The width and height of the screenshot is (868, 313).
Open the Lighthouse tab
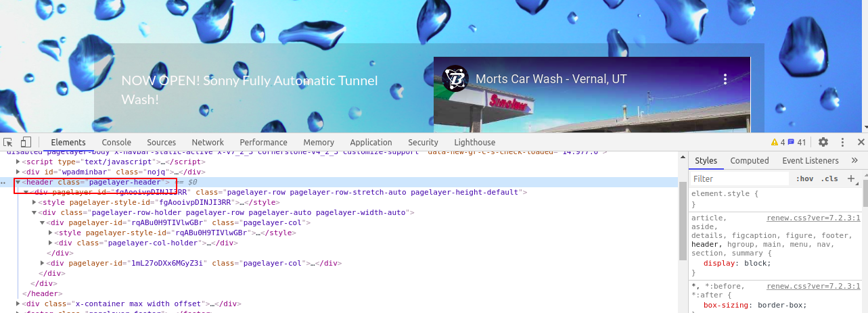pos(475,142)
